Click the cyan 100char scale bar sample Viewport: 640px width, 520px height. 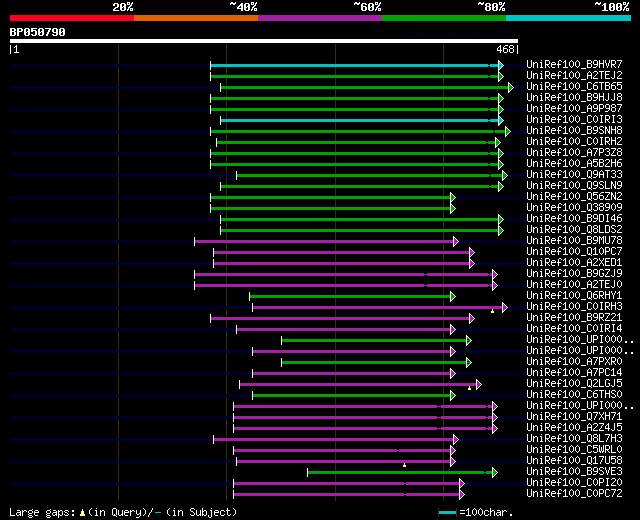coord(447,512)
